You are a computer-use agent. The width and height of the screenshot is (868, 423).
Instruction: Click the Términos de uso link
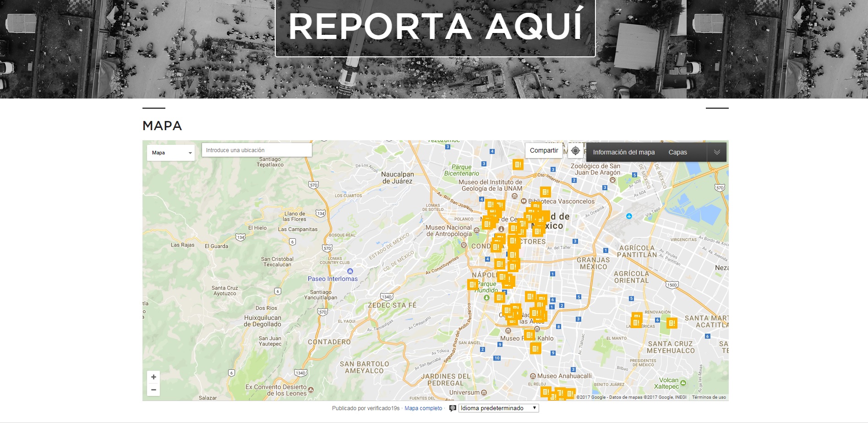coord(709,397)
